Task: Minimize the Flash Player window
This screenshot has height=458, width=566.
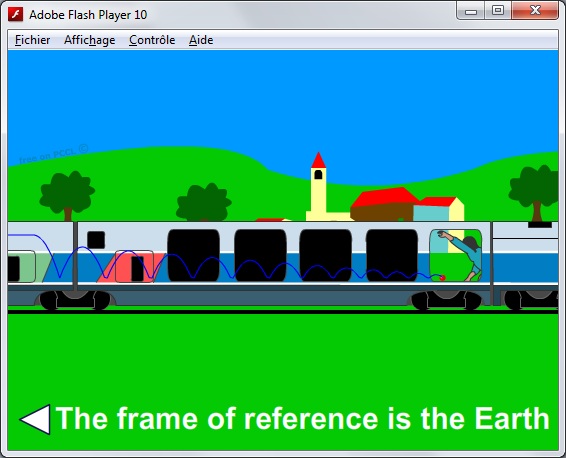Action: [x=471, y=11]
